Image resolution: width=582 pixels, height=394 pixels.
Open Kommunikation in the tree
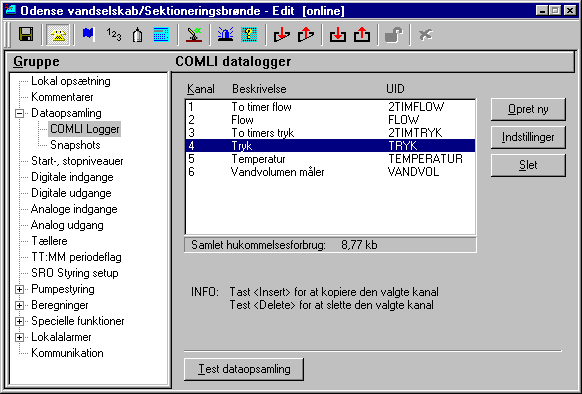coord(67,352)
